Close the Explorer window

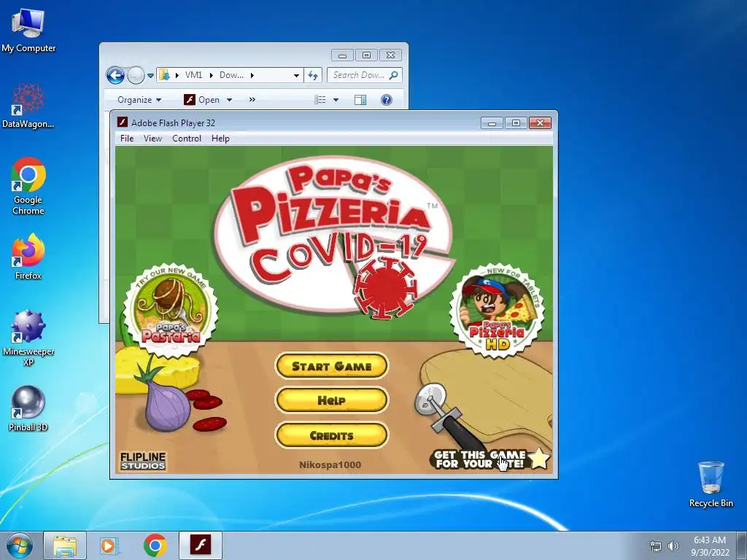coord(391,55)
